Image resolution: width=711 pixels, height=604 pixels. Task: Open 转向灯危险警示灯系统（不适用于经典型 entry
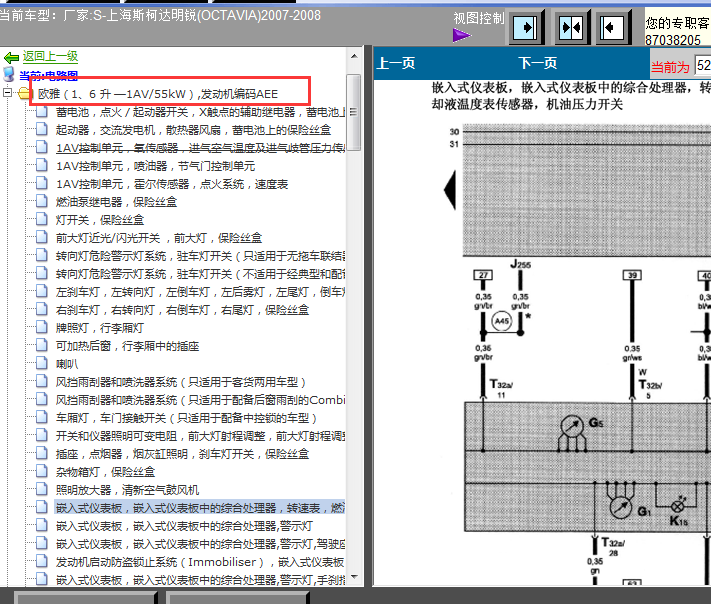[200, 274]
